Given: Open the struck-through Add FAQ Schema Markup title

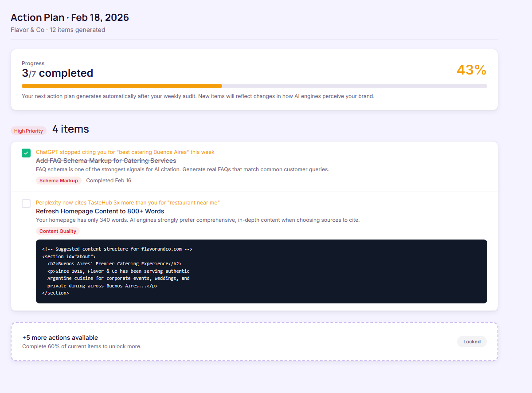Looking at the screenshot, I should 106,161.
